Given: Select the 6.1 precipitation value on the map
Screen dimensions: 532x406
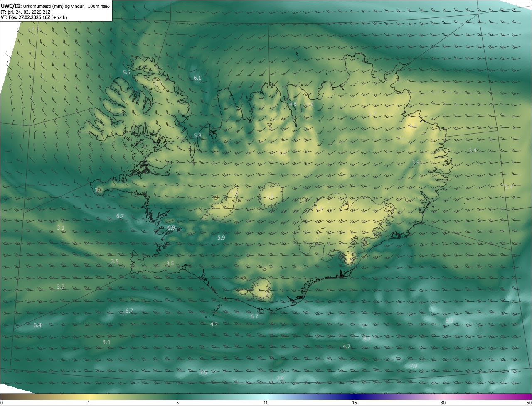Looking at the screenshot, I should coord(197,78).
